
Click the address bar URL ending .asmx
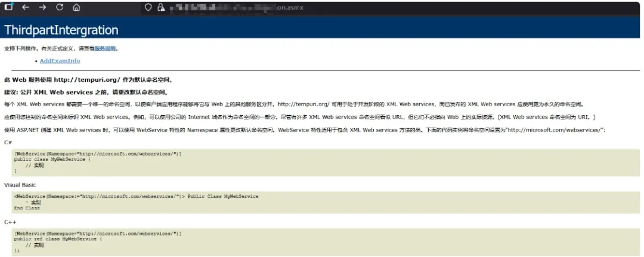(x=236, y=7)
